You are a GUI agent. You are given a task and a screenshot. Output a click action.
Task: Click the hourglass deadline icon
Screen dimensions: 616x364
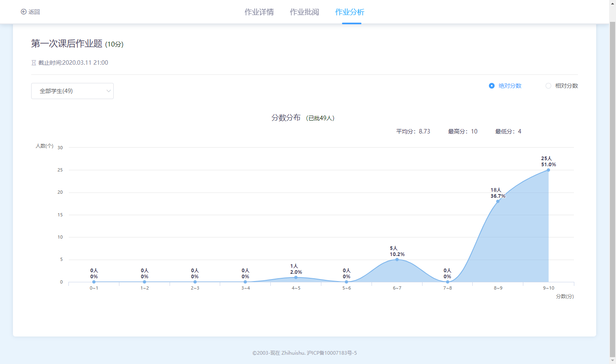point(34,63)
